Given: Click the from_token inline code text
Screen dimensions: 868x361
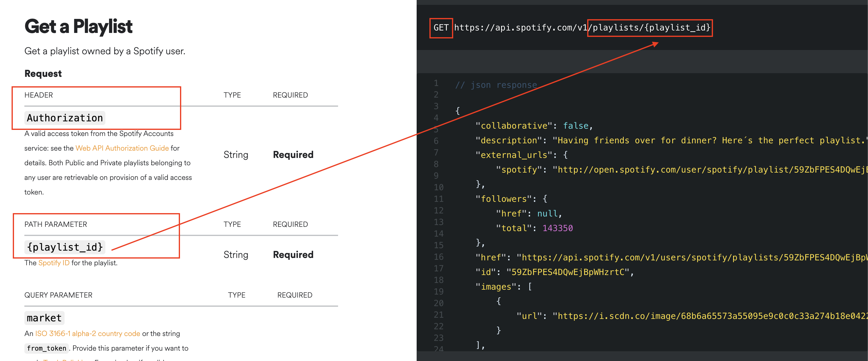Looking at the screenshot, I should point(47,348).
